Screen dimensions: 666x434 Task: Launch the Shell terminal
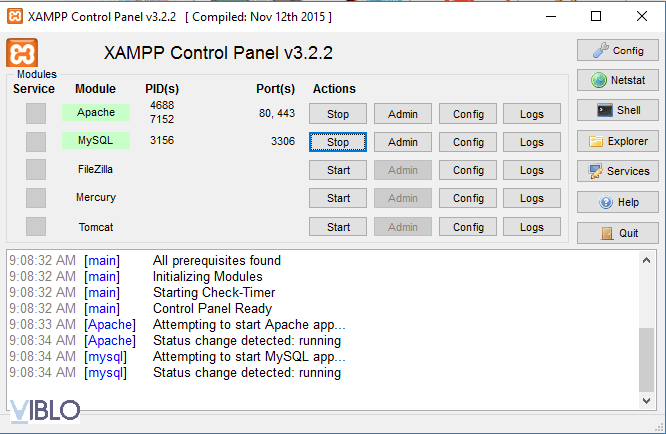[618, 110]
